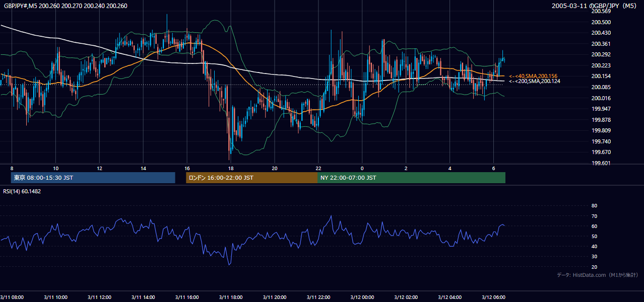Screen dimensions: 644x302
Task: Click hour label 14 under the price chart
Action: (143, 168)
